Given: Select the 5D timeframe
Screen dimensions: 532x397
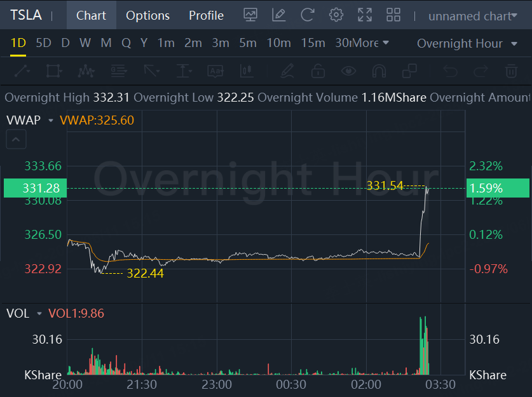Looking at the screenshot, I should point(43,43).
